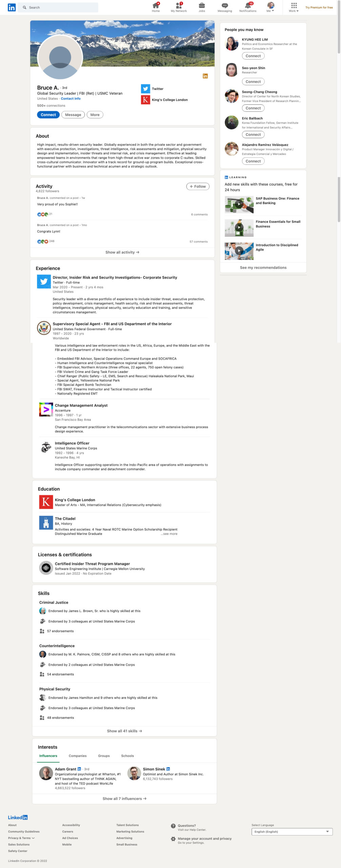This screenshot has width=341, height=868.
Task: Follow Bruce A.'s activity
Action: [198, 186]
